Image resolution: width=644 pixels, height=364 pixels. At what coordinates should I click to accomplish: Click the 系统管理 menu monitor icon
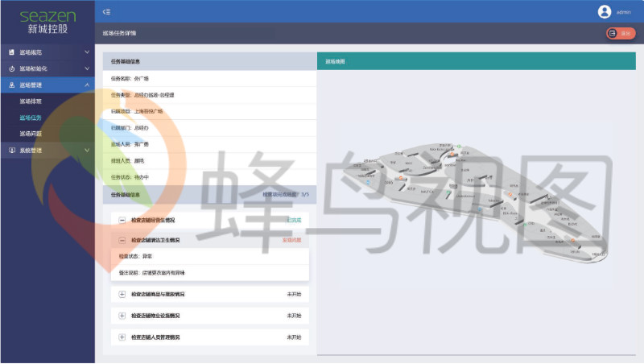click(x=11, y=151)
